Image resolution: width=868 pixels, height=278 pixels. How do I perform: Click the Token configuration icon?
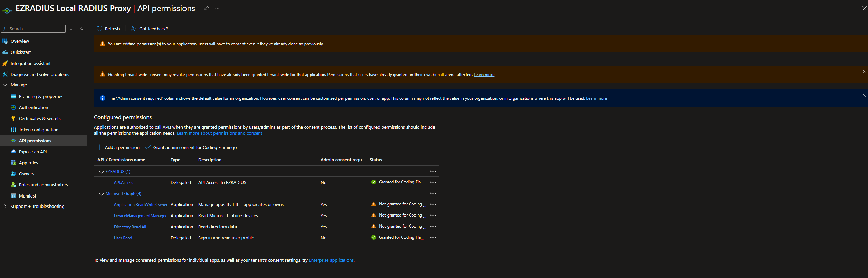(x=13, y=130)
